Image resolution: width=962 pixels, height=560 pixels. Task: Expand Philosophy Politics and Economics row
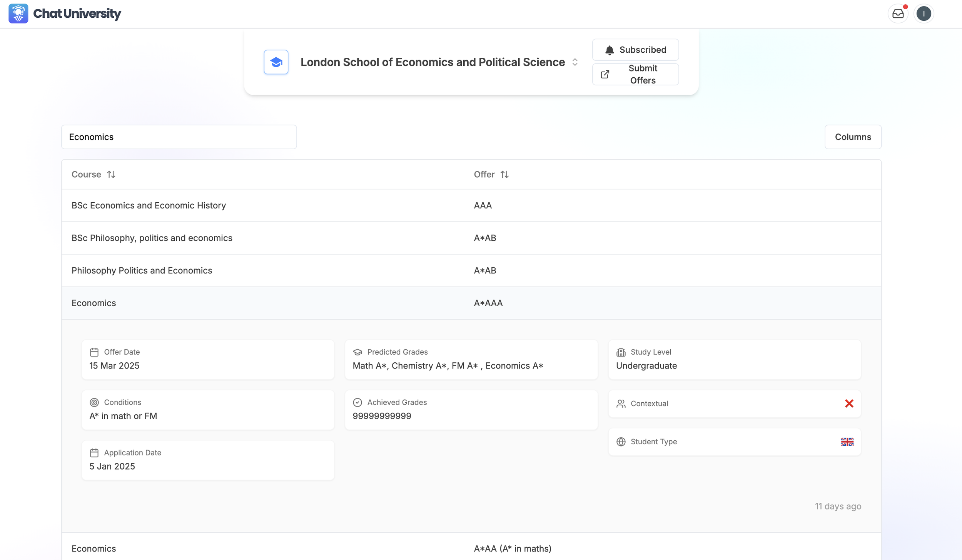click(x=471, y=270)
